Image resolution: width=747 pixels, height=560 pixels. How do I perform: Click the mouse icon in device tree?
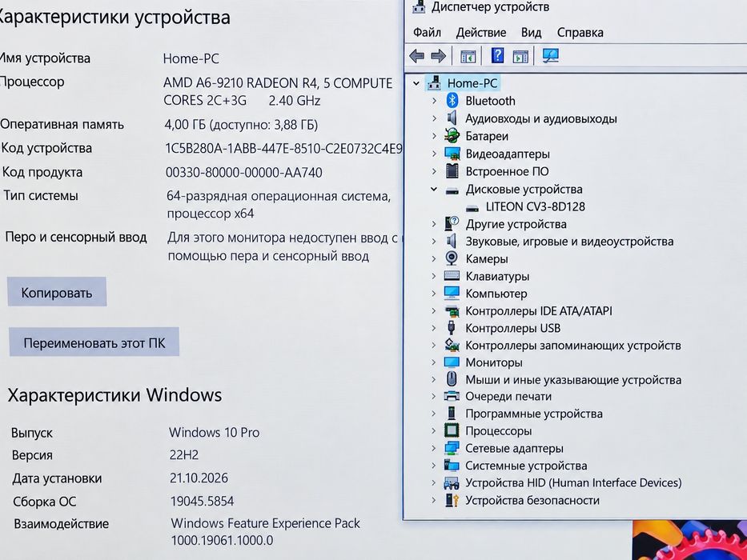(x=452, y=379)
